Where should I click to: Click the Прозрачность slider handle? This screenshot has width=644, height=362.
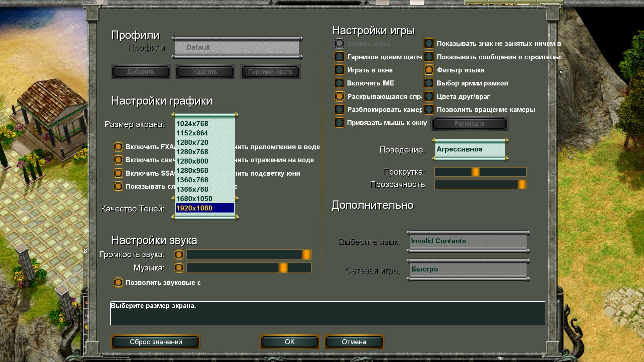[522, 184]
